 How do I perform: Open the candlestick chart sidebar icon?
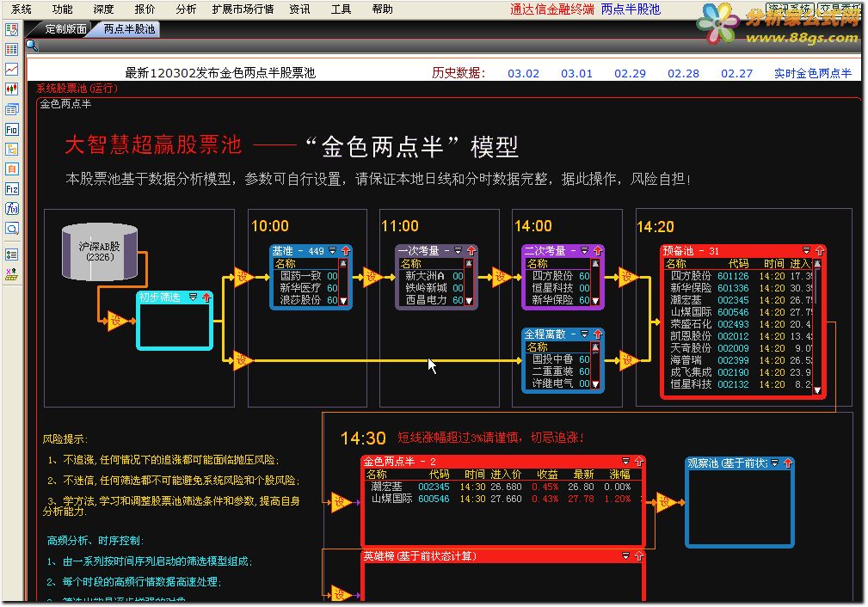tap(11, 89)
